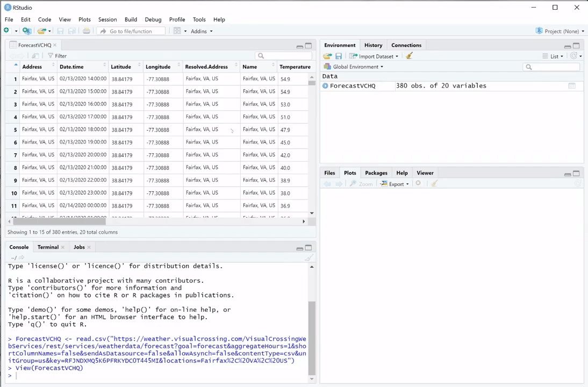The image size is (588, 387).
Task: Toggle the Filter option in data viewer
Action: 57,56
